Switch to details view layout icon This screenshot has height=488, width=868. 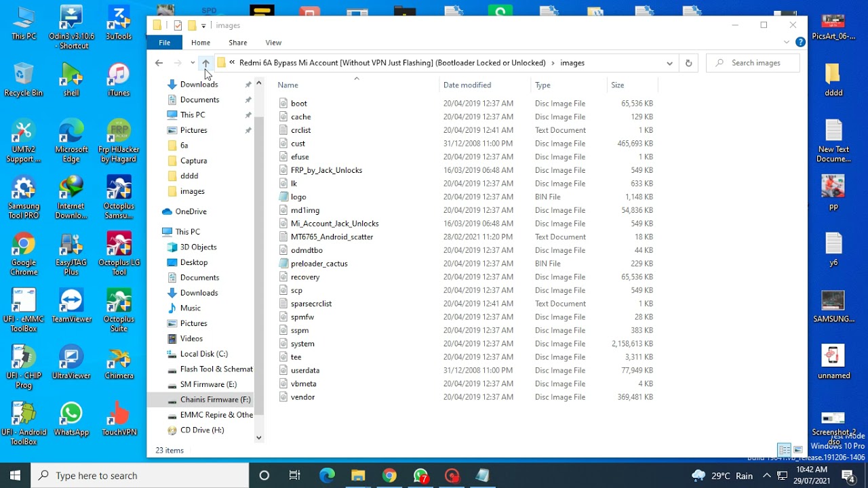point(784,450)
